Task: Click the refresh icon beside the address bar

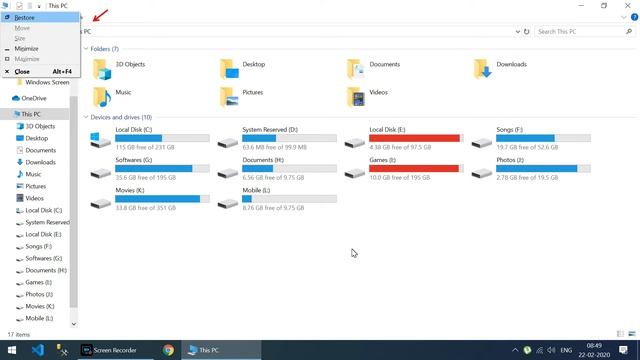Action: point(527,31)
